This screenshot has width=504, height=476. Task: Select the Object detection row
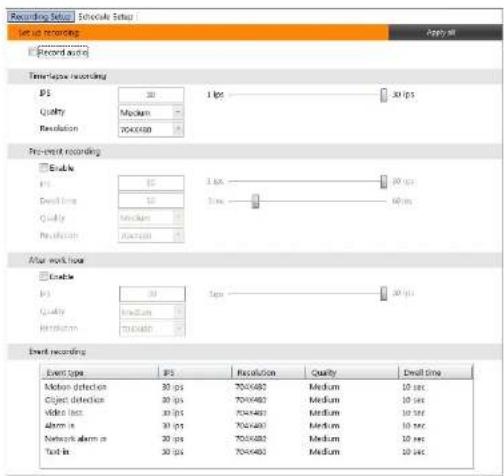click(256, 400)
